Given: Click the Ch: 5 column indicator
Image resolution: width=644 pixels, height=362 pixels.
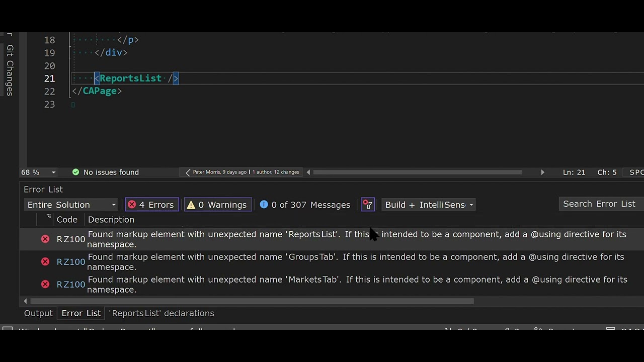Looking at the screenshot, I should pyautogui.click(x=607, y=172).
